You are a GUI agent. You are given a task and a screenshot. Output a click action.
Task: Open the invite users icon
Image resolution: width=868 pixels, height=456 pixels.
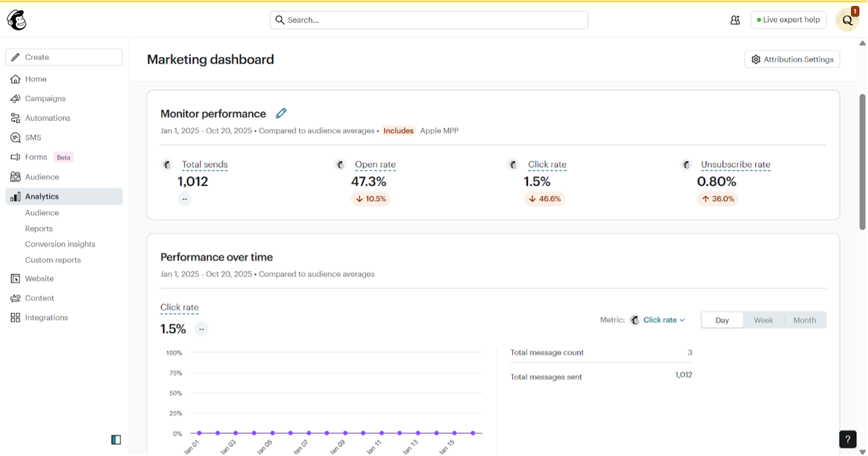(x=735, y=20)
